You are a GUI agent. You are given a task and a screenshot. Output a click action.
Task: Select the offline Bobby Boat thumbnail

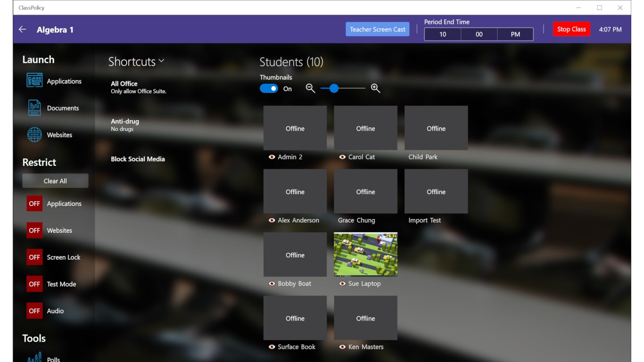[x=295, y=255]
